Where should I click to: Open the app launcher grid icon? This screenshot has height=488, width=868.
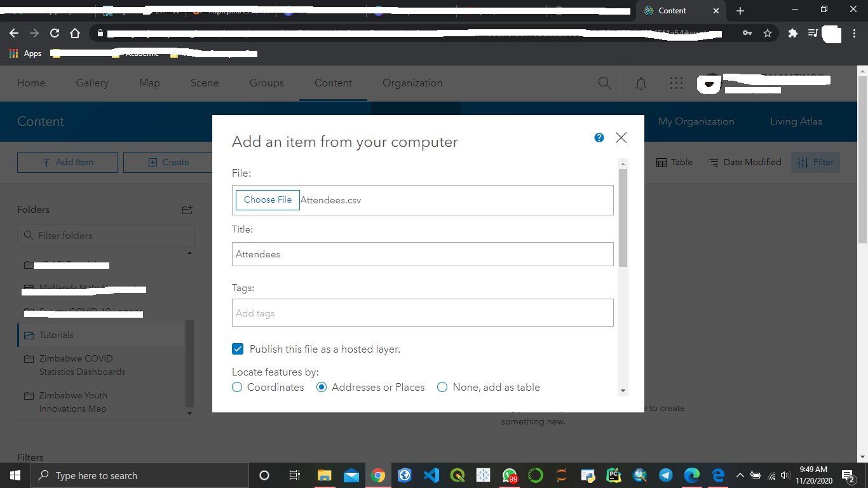pos(676,83)
